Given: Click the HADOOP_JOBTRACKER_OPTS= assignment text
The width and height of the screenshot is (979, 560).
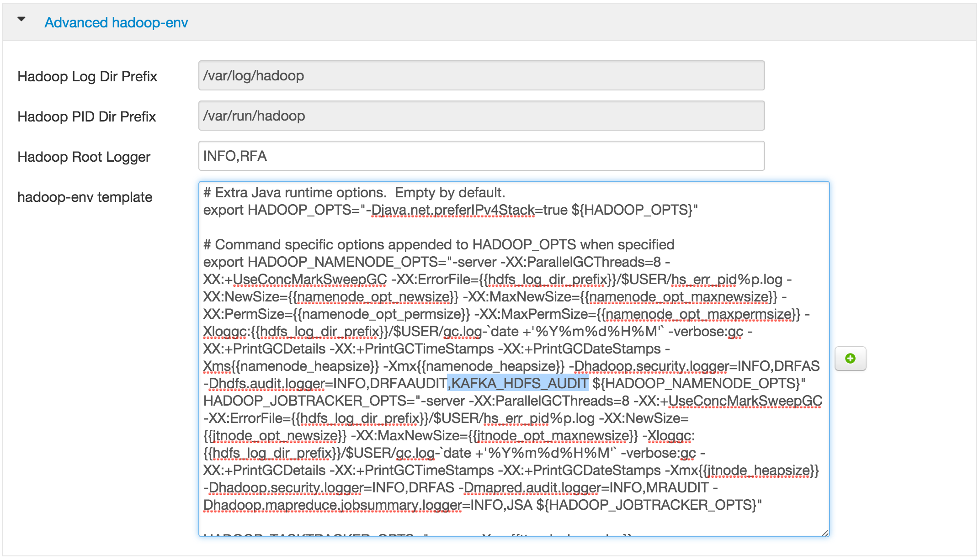Looking at the screenshot, I should pos(309,401).
